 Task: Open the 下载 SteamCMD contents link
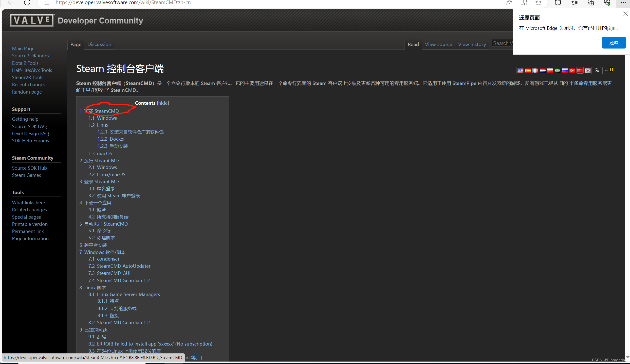pyautogui.click(x=102, y=111)
